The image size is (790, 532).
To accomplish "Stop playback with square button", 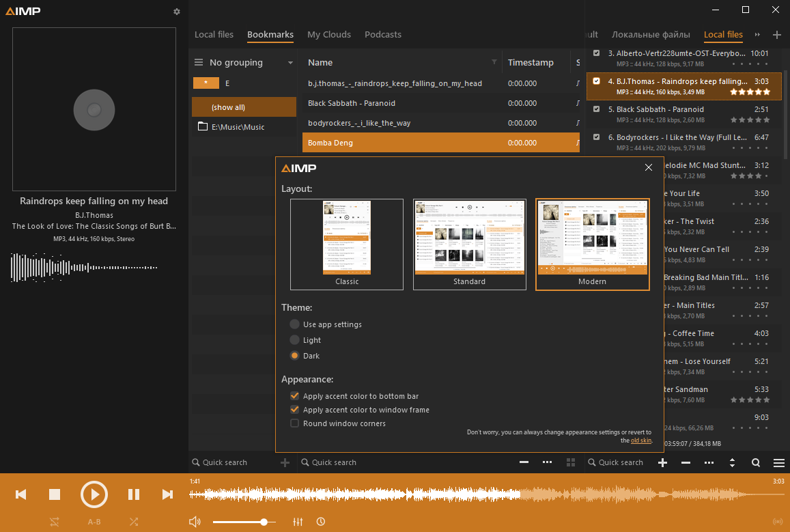I will click(x=55, y=494).
